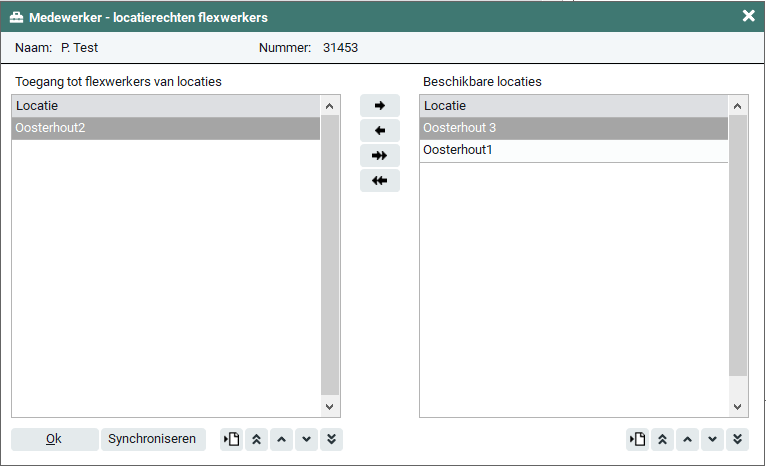Select Oosterhout2 in the access list
Viewport: 766px width, 466px height.
pyautogui.click(x=165, y=128)
